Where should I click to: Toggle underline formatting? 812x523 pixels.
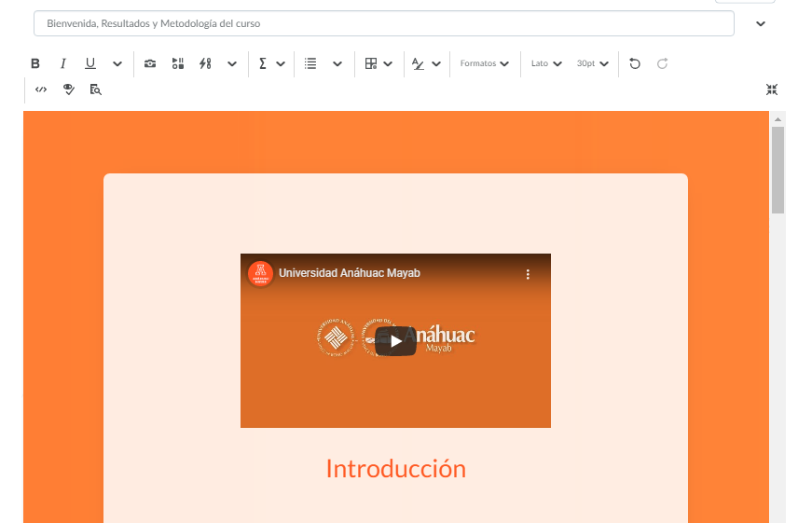(90, 63)
